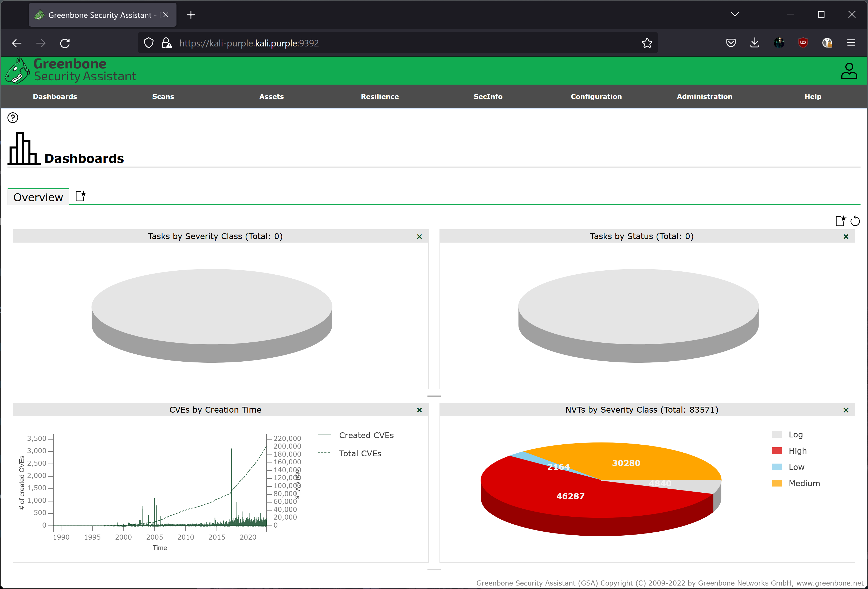Expand Firefox list all tabs chevron
Image resolution: width=868 pixels, height=589 pixels.
tap(735, 15)
